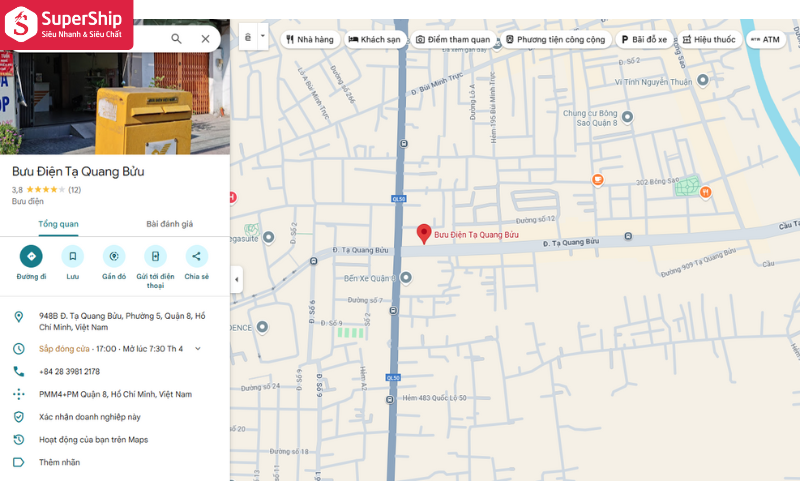The image size is (800, 500).
Task: Copy plus code PMM4+PM Quận 8
Action: (x=115, y=394)
